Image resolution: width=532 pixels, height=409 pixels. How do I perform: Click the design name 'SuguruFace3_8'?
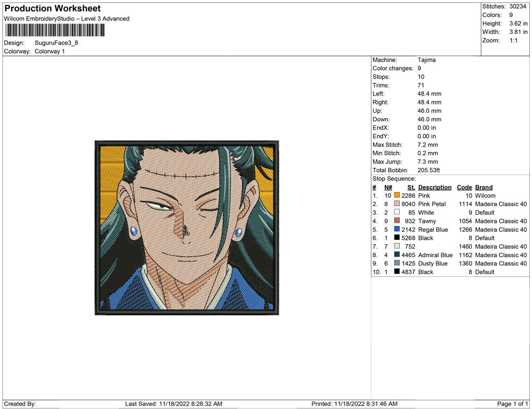pyautogui.click(x=56, y=43)
